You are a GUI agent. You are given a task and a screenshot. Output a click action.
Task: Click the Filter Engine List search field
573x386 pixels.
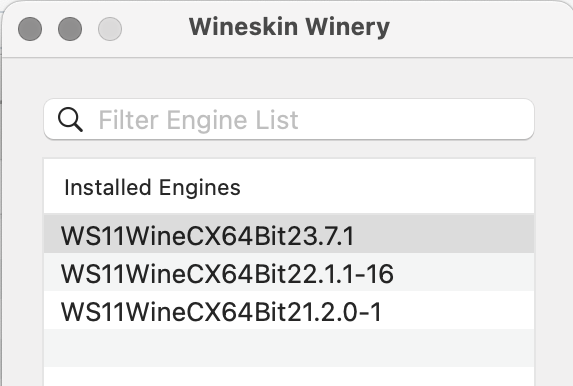[289, 119]
